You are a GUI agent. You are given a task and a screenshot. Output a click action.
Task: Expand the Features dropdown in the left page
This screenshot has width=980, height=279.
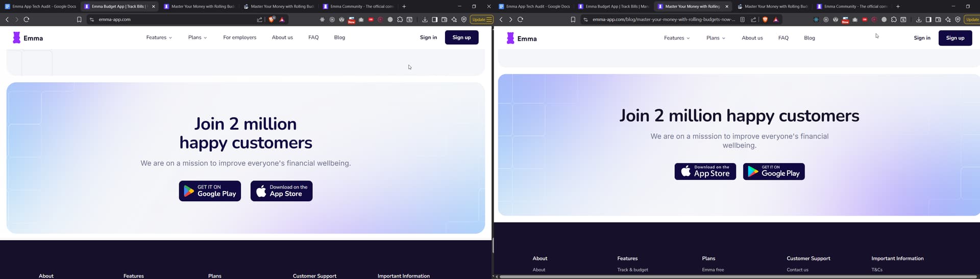coord(159,37)
